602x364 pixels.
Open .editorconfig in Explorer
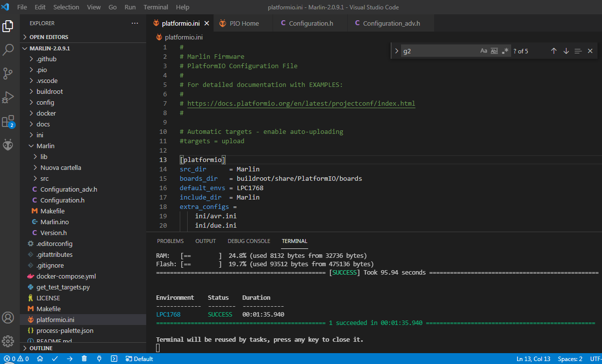coord(83,243)
